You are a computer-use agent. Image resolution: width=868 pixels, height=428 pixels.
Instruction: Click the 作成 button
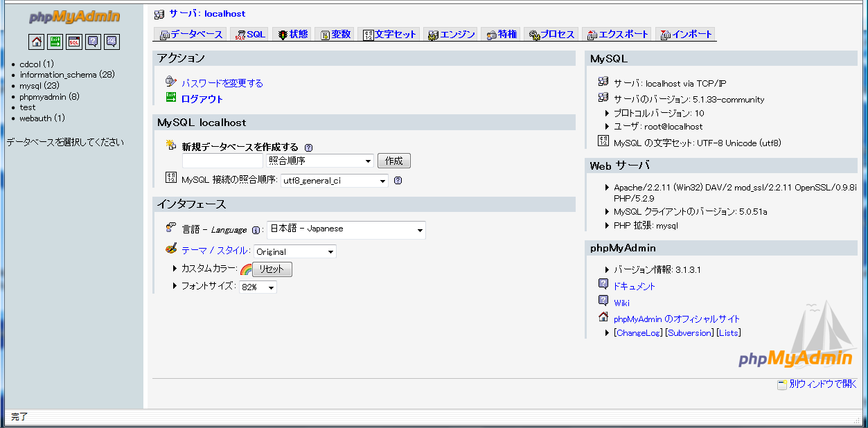pyautogui.click(x=394, y=161)
